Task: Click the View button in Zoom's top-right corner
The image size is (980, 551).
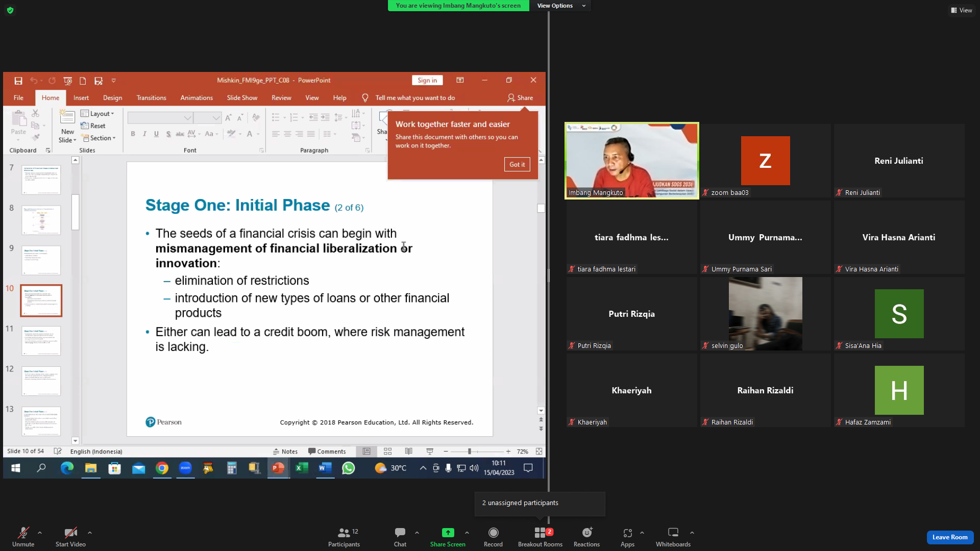Action: pyautogui.click(x=962, y=10)
